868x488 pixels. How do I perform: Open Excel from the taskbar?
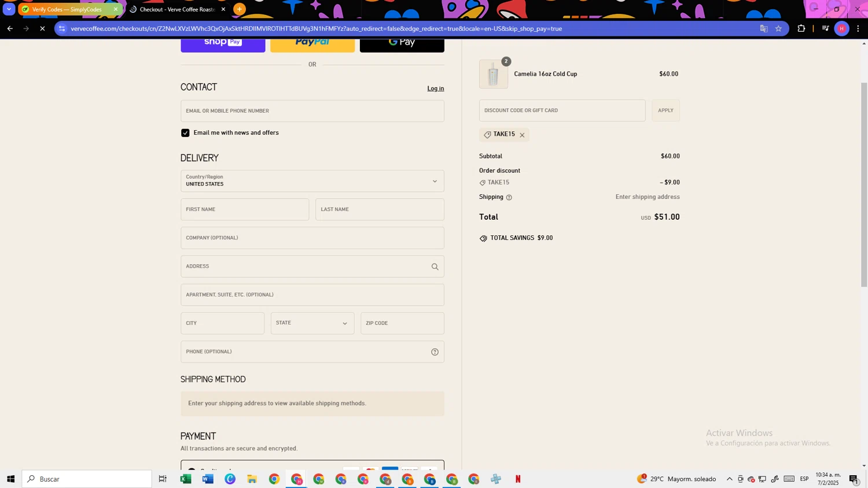186,479
